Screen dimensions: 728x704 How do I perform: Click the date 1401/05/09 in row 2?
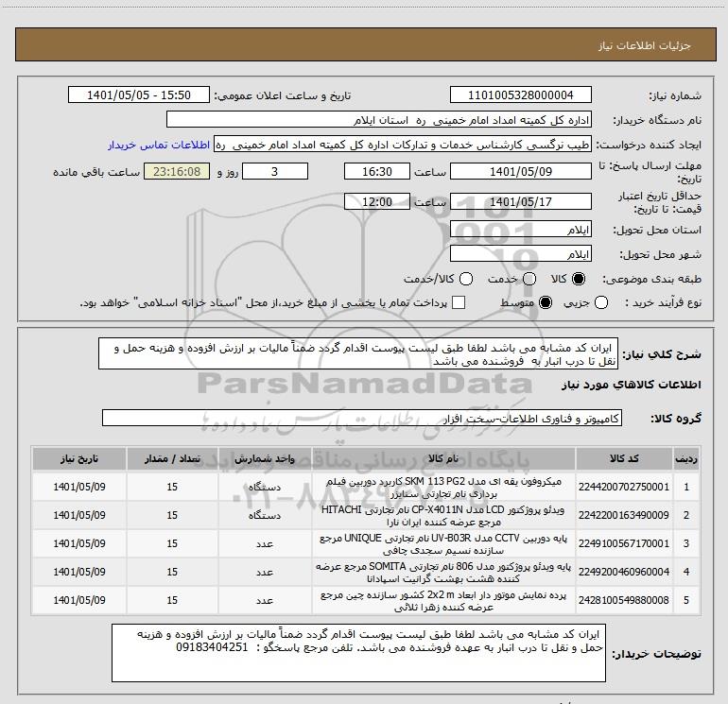click(x=79, y=515)
